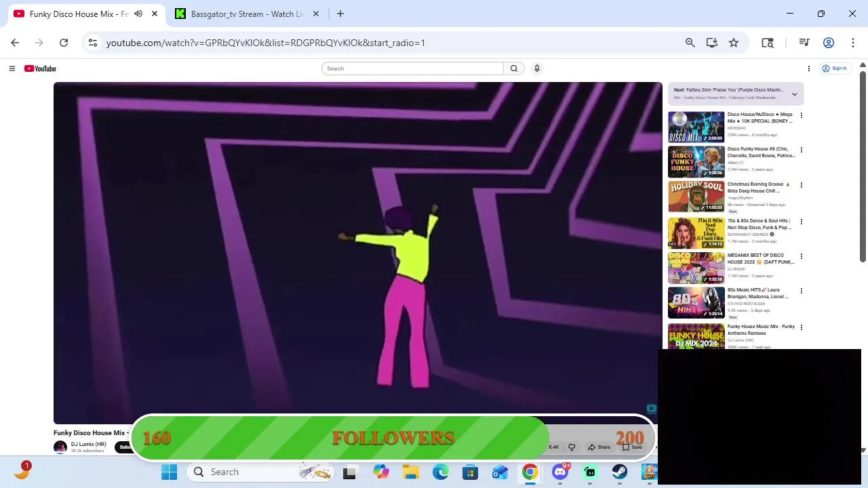Open options menu for Disco Funky House #8
The image size is (868, 488).
[x=801, y=150]
